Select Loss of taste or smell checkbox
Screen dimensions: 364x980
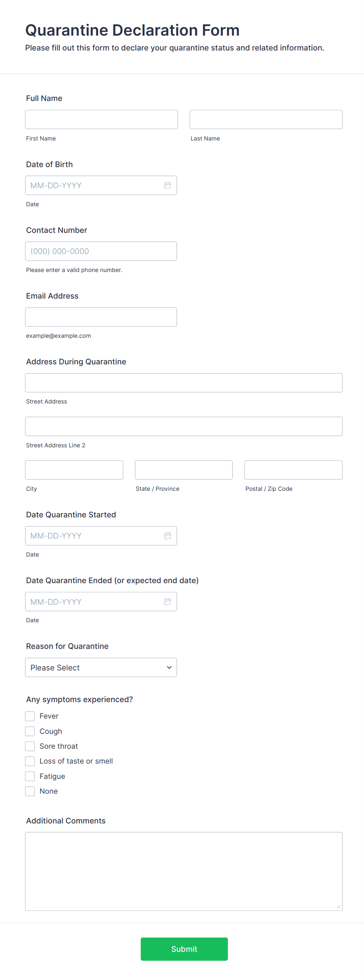[x=30, y=761]
